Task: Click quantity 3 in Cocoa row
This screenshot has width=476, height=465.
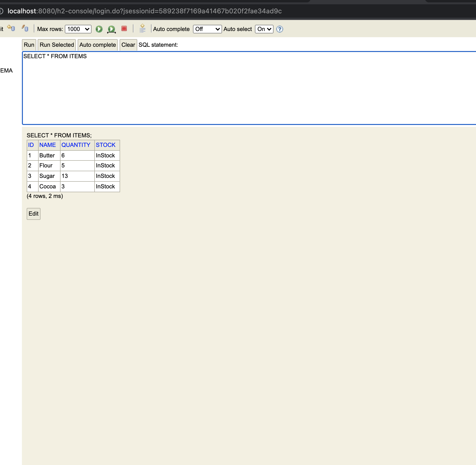Action: point(77,186)
